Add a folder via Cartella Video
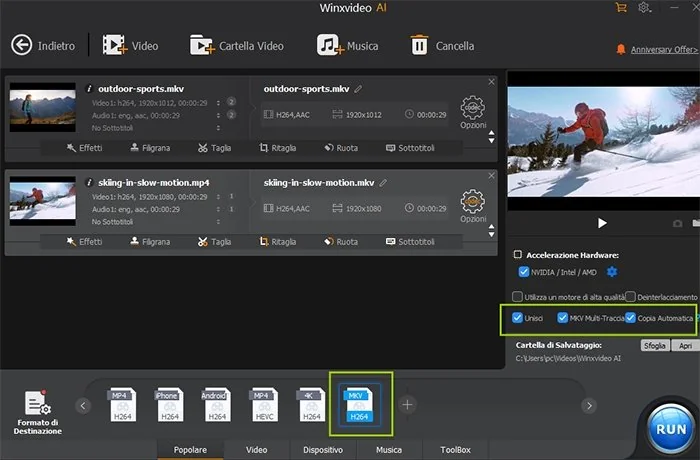 [x=202, y=45]
